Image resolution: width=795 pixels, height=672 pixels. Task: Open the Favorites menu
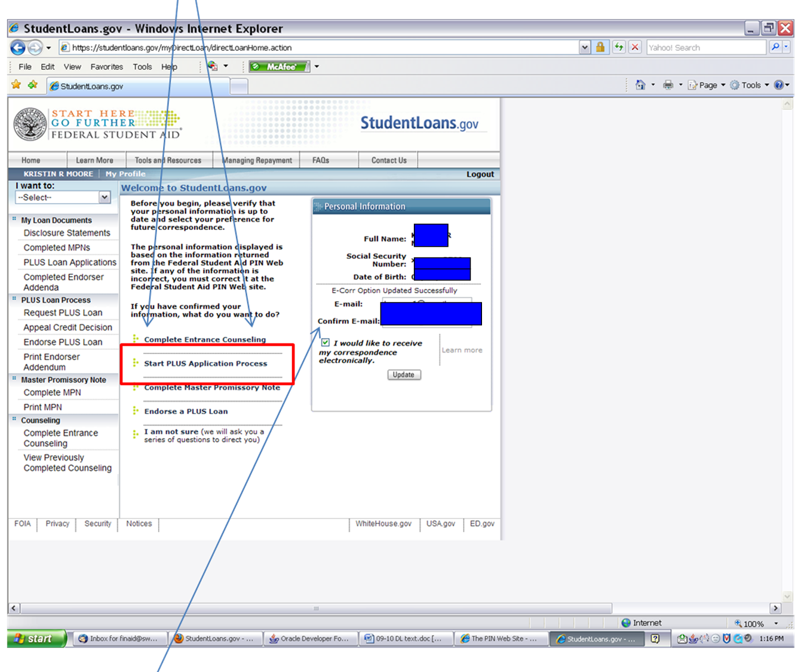point(107,67)
